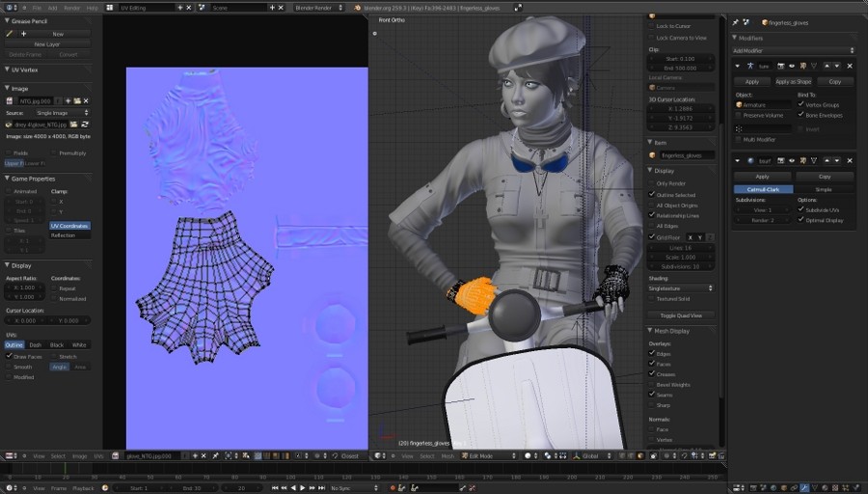The height and width of the screenshot is (494, 868).
Task: Click Apply as Shape button
Action: pos(794,81)
